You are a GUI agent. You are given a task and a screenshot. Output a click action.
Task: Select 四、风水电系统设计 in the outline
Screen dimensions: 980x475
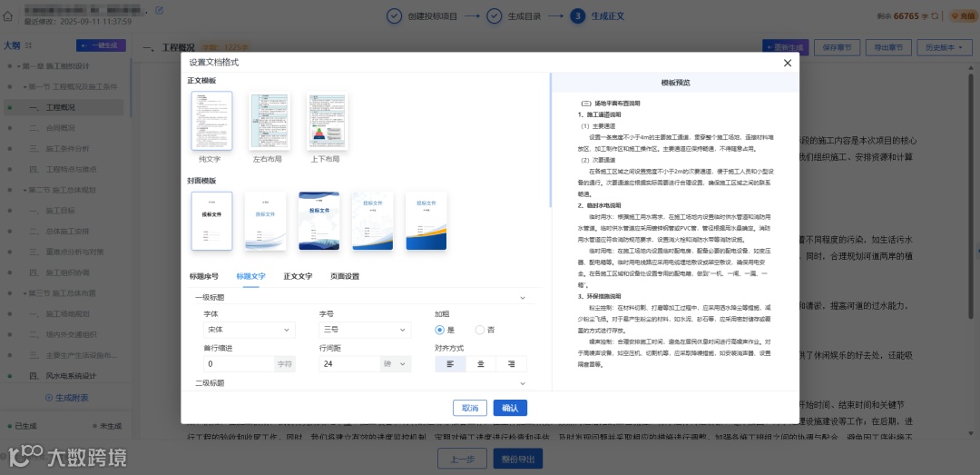[x=63, y=376]
